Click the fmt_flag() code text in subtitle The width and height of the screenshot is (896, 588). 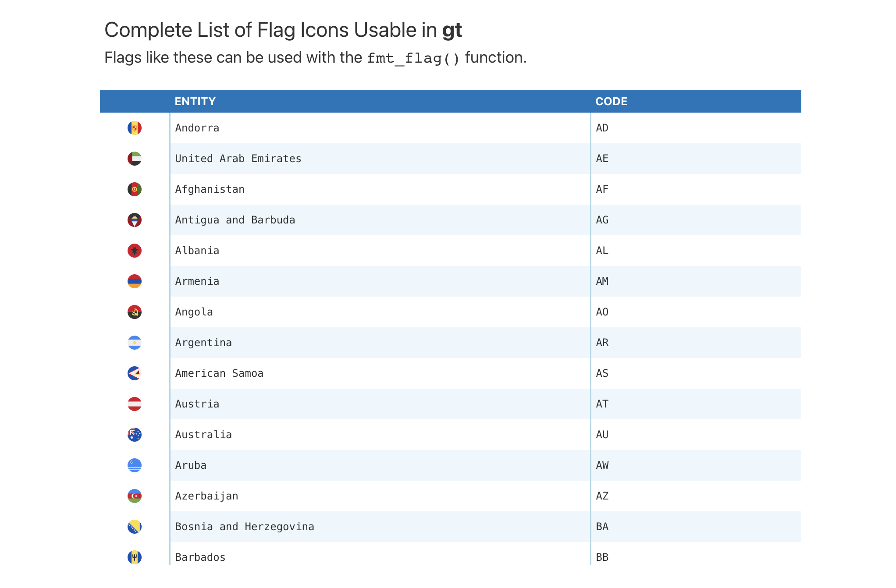click(x=413, y=58)
